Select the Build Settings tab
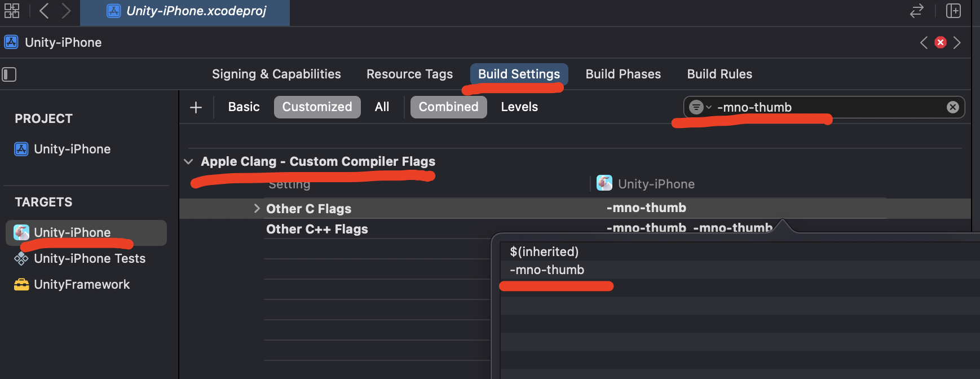This screenshot has height=379, width=980. tap(519, 74)
